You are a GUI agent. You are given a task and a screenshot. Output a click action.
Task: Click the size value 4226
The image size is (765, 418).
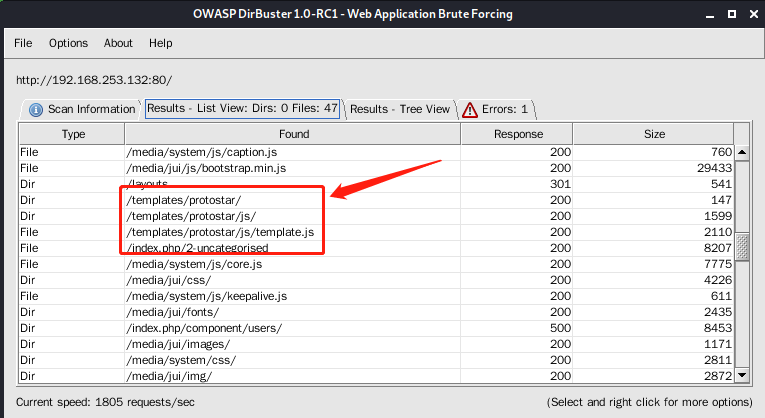click(x=718, y=280)
